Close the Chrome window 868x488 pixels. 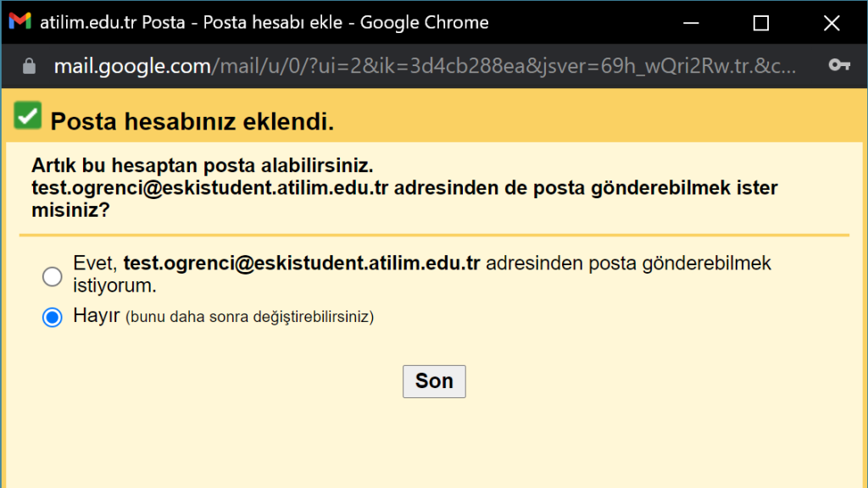(x=832, y=22)
